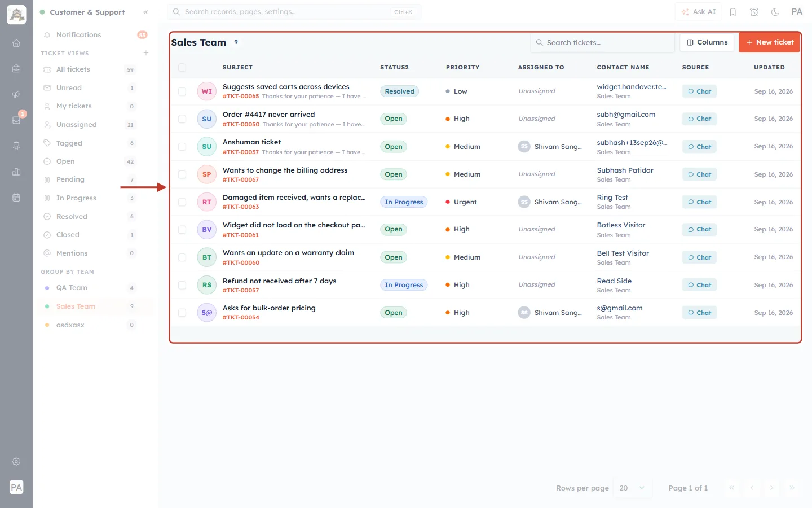This screenshot has height=508, width=812.
Task: Open the home icon in left rail
Action: click(16, 43)
